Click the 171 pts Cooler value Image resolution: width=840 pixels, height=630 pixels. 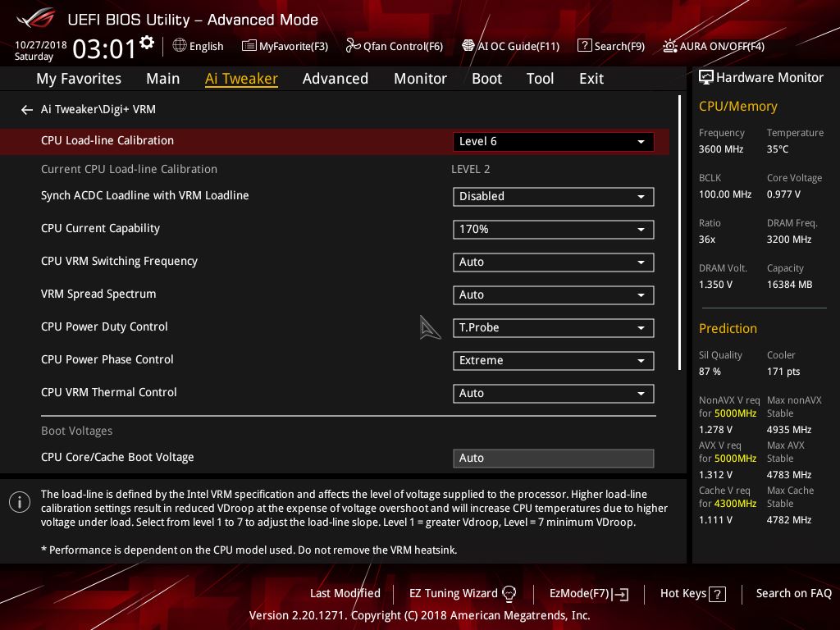(x=783, y=372)
